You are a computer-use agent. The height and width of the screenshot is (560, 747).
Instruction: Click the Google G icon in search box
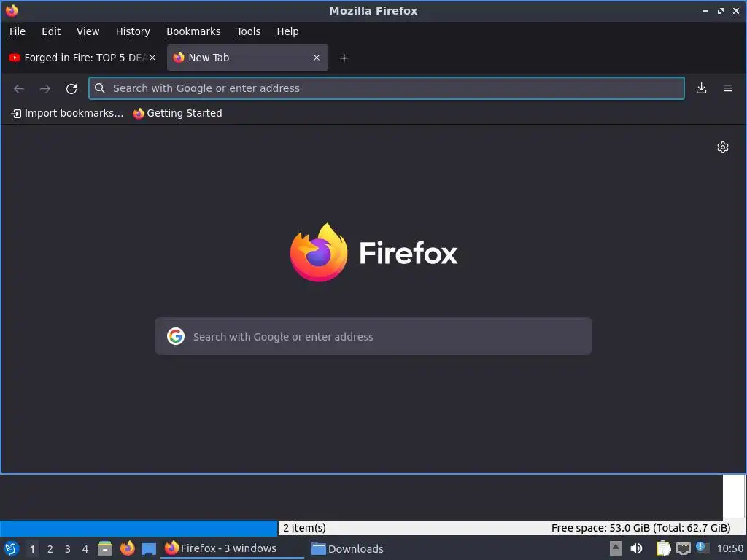(176, 336)
